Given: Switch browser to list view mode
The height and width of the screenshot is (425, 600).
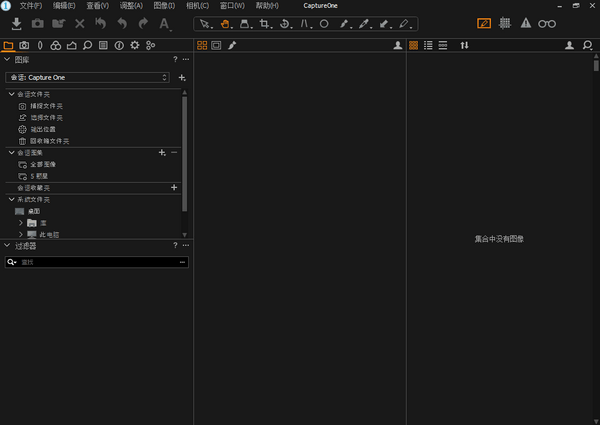Looking at the screenshot, I should 428,45.
